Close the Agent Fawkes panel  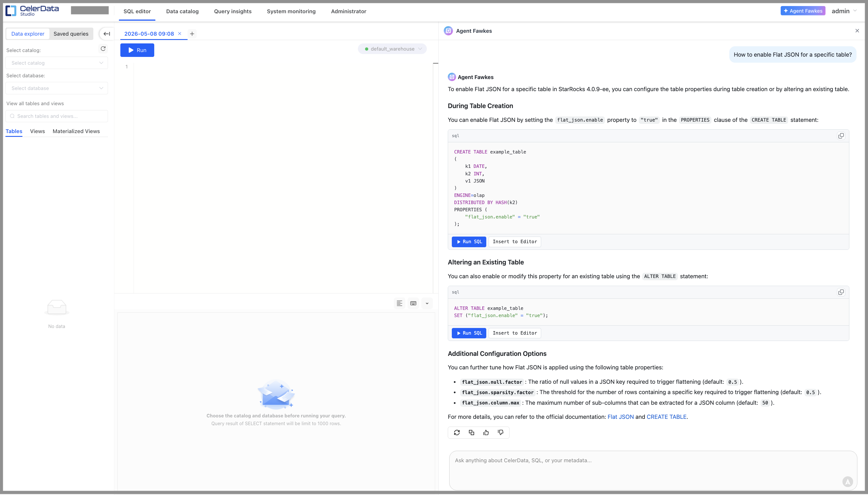click(857, 30)
